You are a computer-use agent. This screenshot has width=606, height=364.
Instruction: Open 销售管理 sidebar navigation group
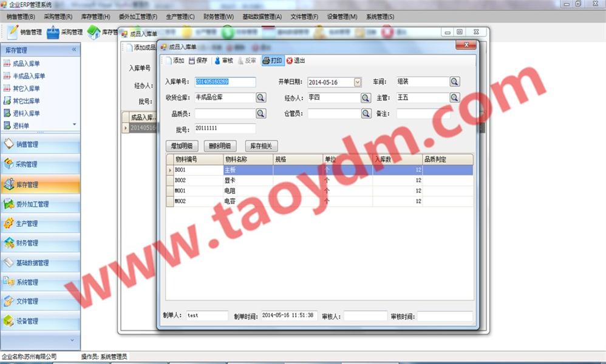tap(40, 144)
